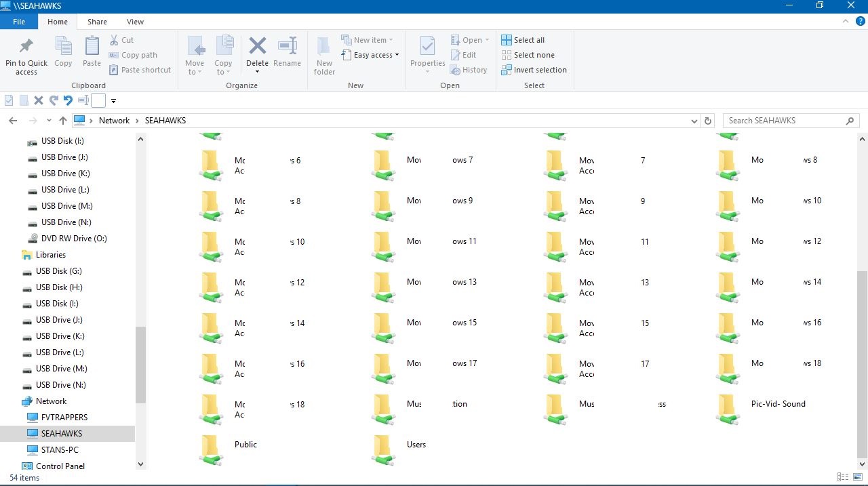The width and height of the screenshot is (868, 486).
Task: Open Customize Quick Access Toolbar dropdown arrow
Action: pos(113,101)
